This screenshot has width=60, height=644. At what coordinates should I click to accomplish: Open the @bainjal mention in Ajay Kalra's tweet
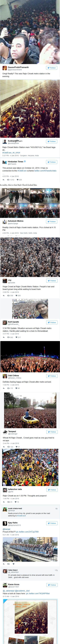click(x=6, y=529)
